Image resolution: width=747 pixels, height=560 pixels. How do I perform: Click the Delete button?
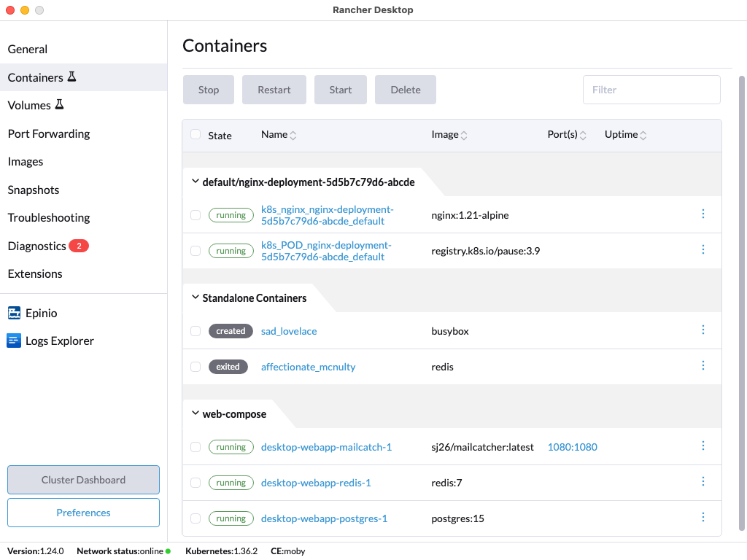[406, 90]
